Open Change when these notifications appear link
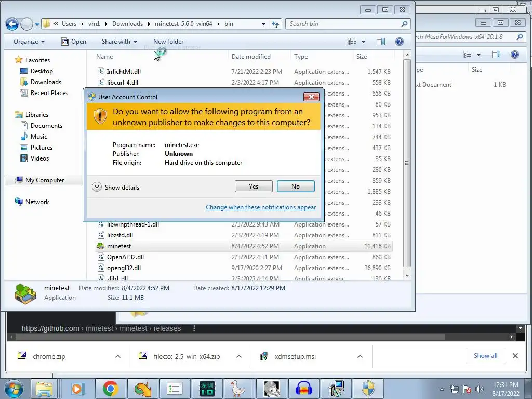 [261, 207]
